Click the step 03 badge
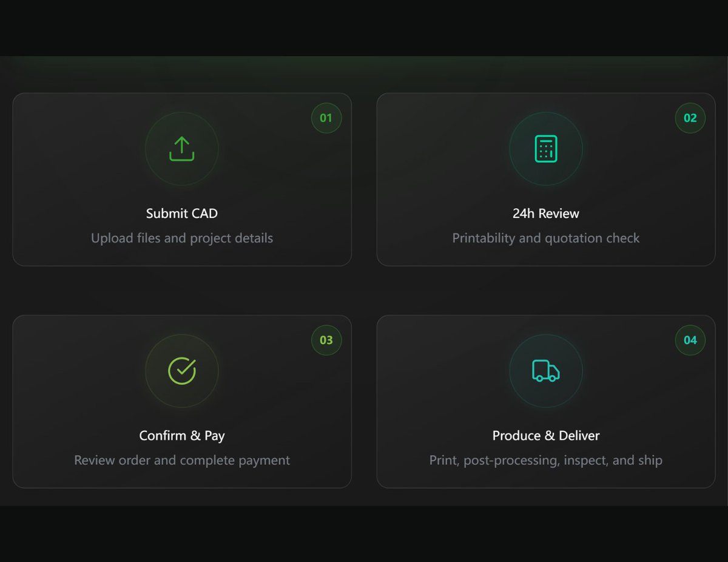The width and height of the screenshot is (728, 562). pyautogui.click(x=326, y=340)
